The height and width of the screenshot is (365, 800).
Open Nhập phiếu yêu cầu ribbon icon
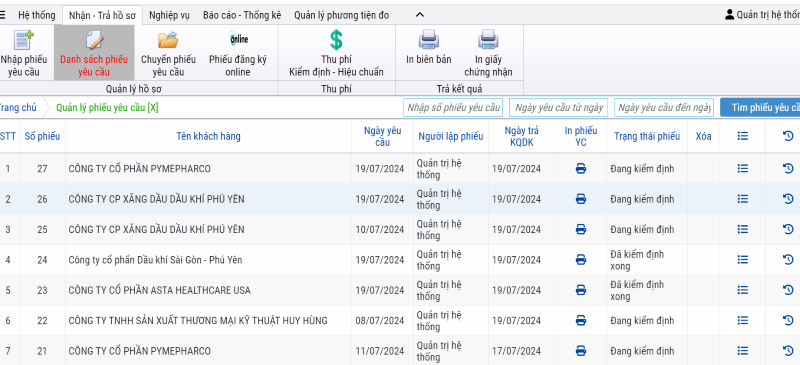[x=23, y=40]
